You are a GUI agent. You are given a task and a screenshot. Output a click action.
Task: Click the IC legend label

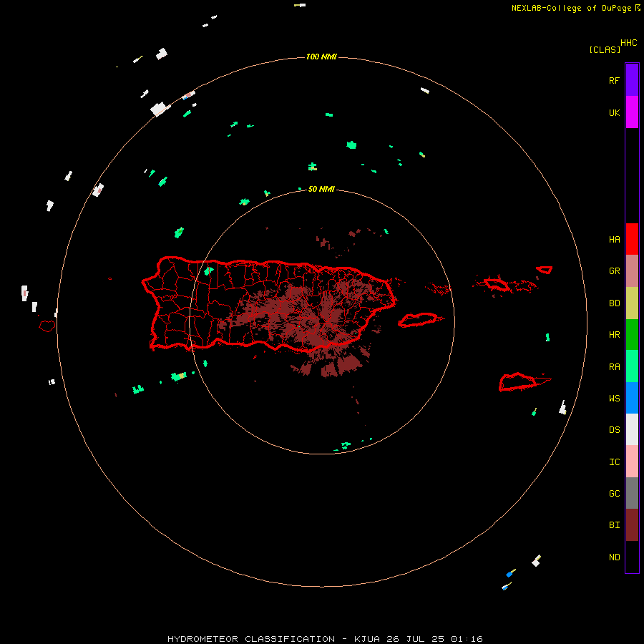614,462
